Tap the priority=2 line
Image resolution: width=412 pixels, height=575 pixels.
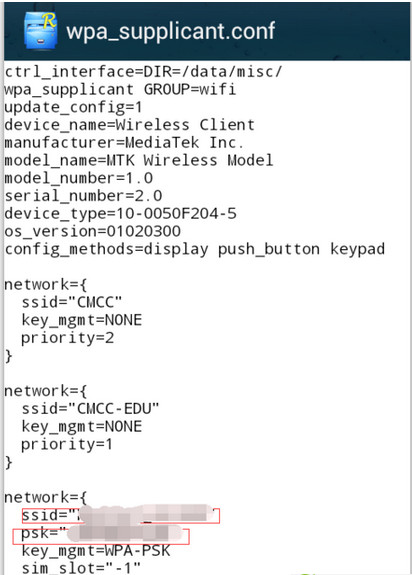point(67,338)
